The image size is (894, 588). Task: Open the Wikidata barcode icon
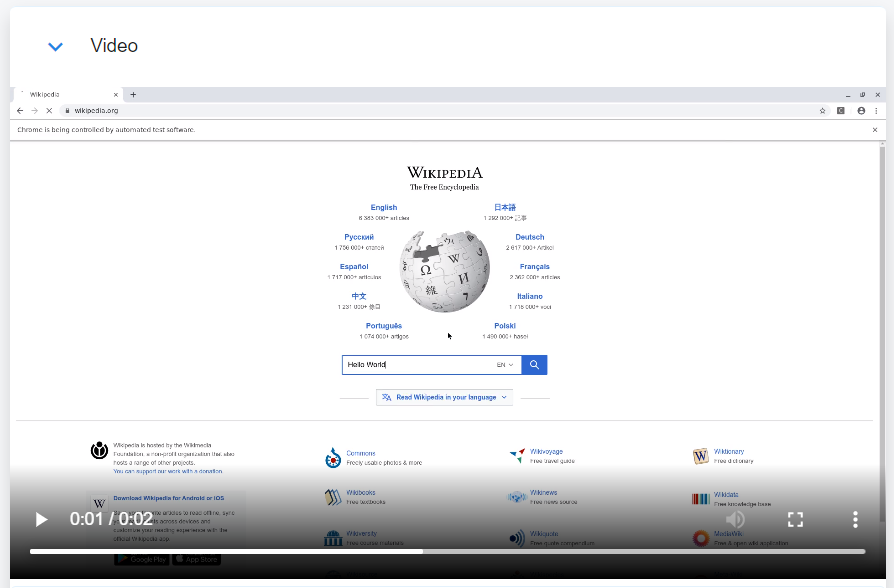[x=701, y=499]
